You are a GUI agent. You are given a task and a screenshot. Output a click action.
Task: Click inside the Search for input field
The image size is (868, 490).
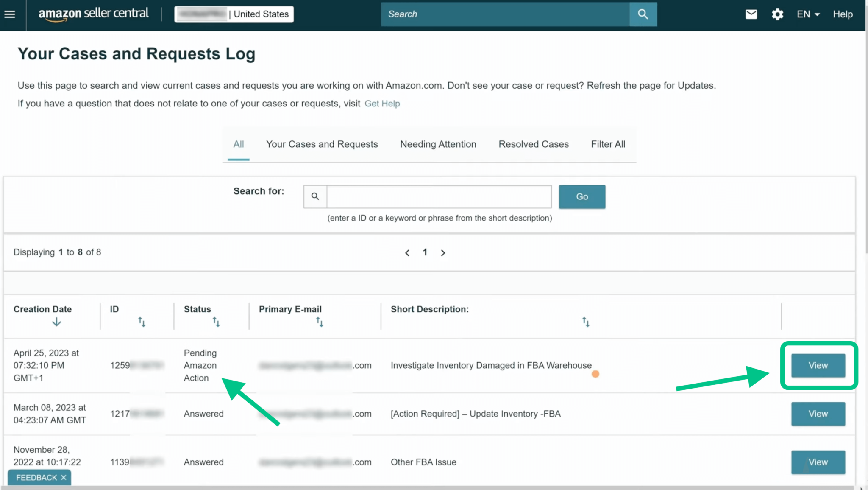click(439, 196)
